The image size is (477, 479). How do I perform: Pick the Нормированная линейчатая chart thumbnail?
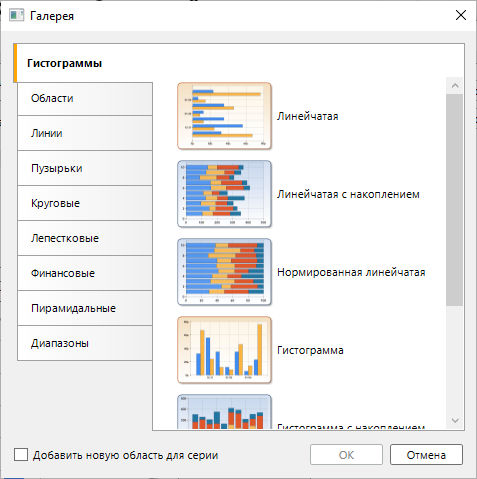tap(224, 272)
